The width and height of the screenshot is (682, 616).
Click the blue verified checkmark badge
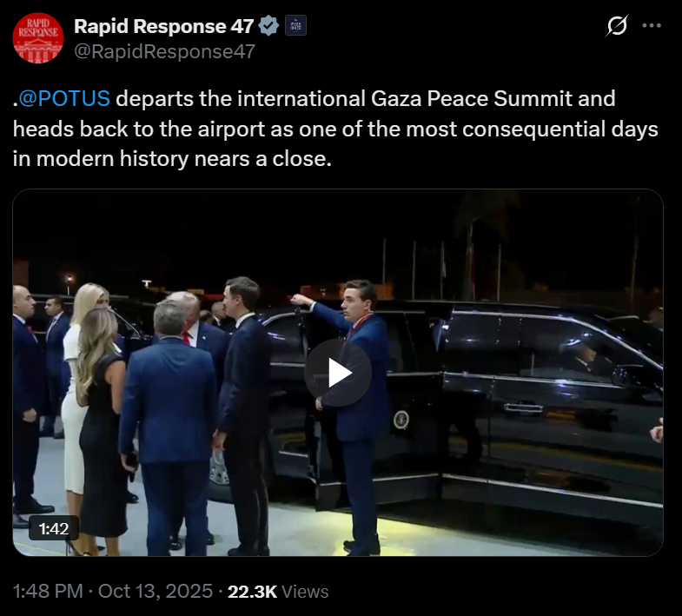click(268, 26)
